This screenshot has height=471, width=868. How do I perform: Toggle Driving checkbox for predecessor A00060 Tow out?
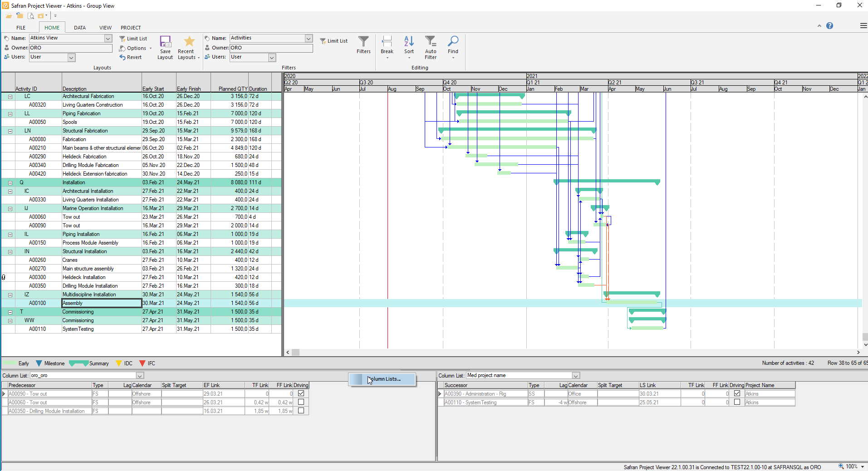point(301,402)
